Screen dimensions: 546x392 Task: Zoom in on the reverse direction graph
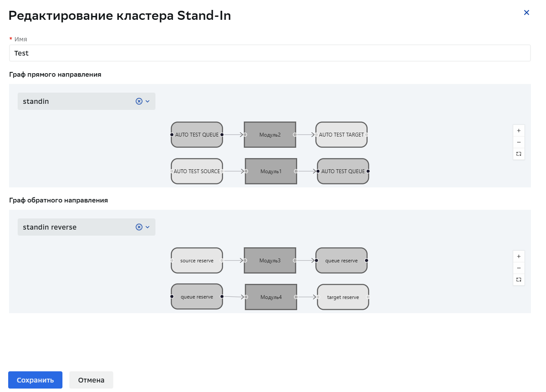[x=519, y=256]
